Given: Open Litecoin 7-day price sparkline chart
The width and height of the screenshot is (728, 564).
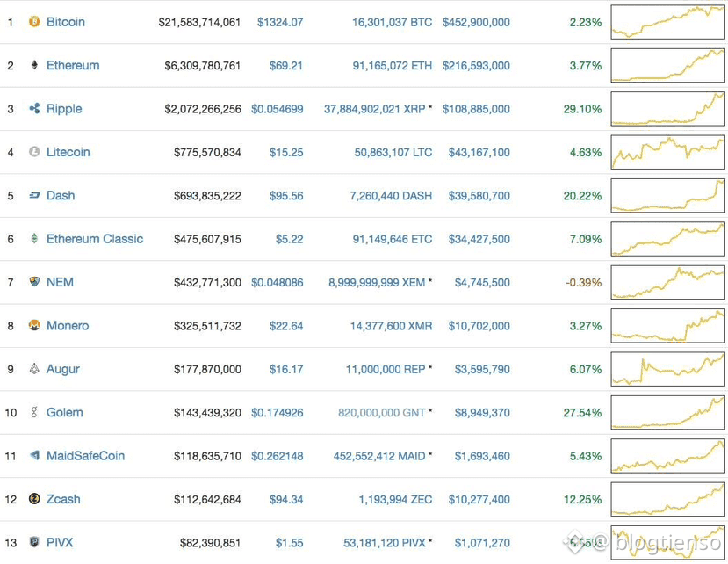Looking at the screenshot, I should (667, 152).
